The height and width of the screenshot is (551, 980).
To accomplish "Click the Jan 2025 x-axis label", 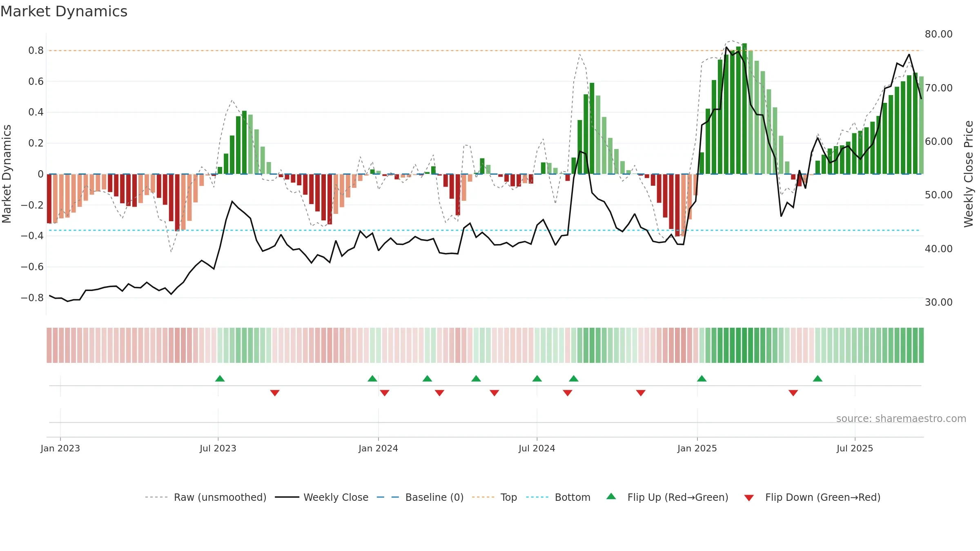I will (697, 448).
